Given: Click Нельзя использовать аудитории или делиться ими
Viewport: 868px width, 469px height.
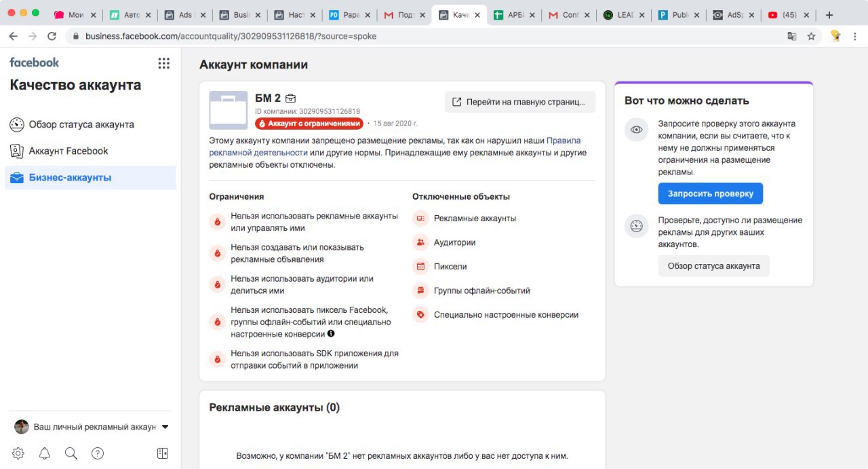Looking at the screenshot, I should coord(302,284).
